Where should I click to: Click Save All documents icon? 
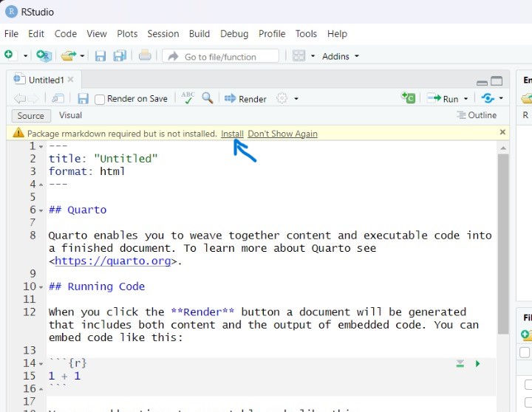coord(120,55)
